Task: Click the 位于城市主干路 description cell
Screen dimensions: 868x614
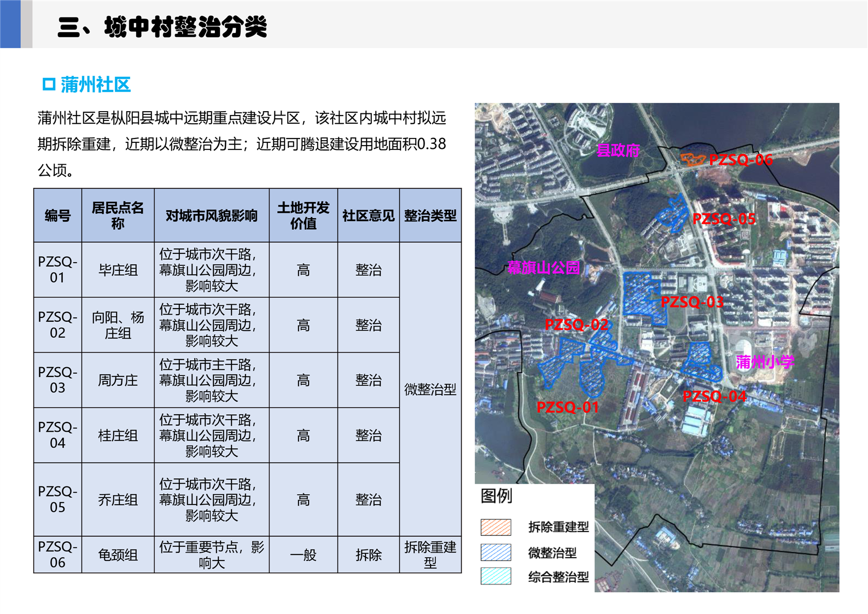Action: click(212, 380)
